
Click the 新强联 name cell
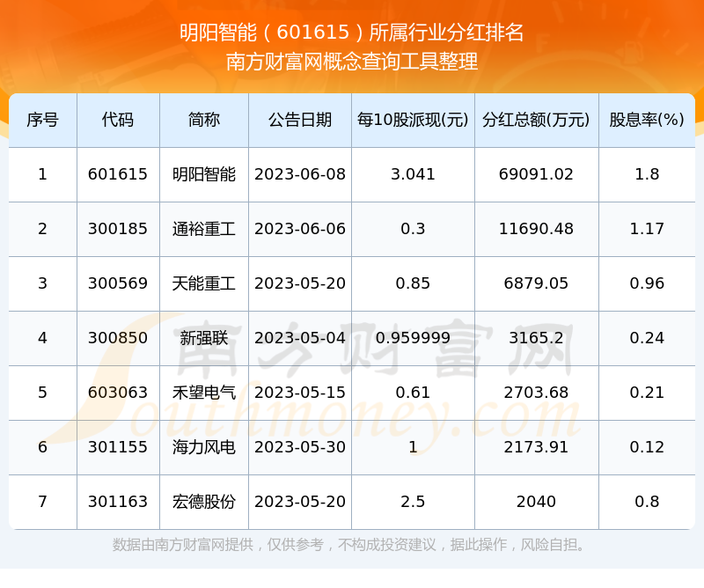pyautogui.click(x=204, y=338)
